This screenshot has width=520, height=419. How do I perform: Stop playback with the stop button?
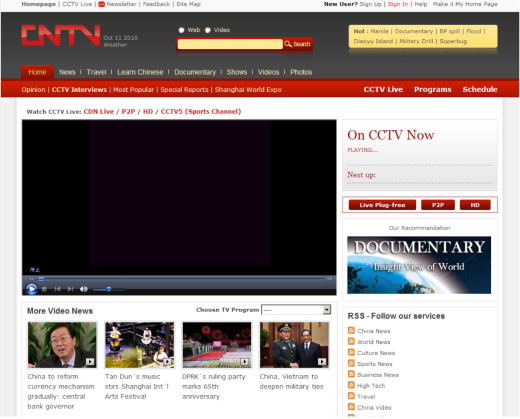pyautogui.click(x=44, y=289)
